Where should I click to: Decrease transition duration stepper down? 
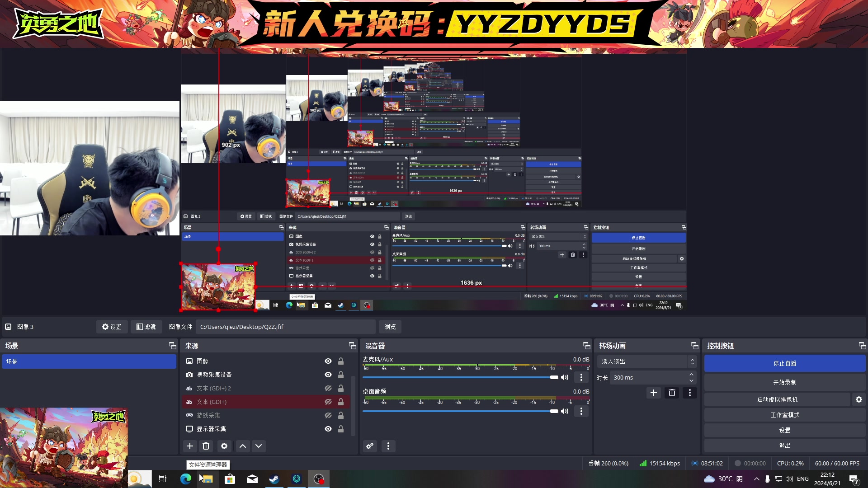pos(691,380)
